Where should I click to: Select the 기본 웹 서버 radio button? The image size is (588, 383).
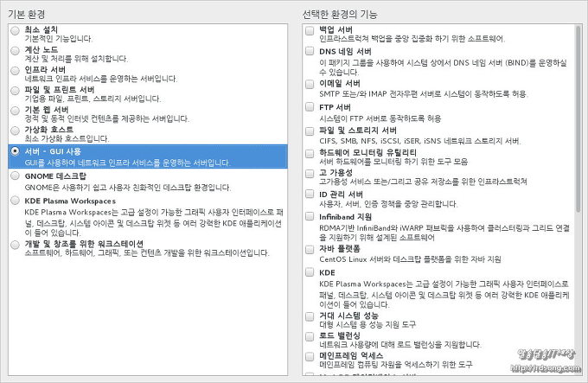16,110
